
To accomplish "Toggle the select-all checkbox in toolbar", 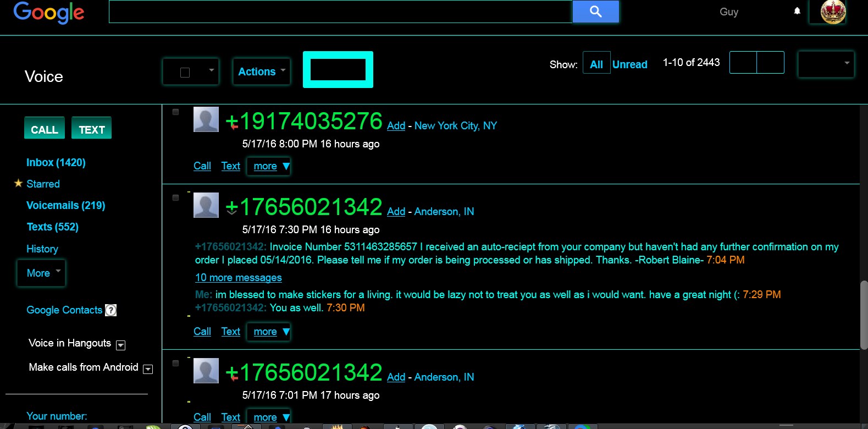I will pyautogui.click(x=185, y=73).
